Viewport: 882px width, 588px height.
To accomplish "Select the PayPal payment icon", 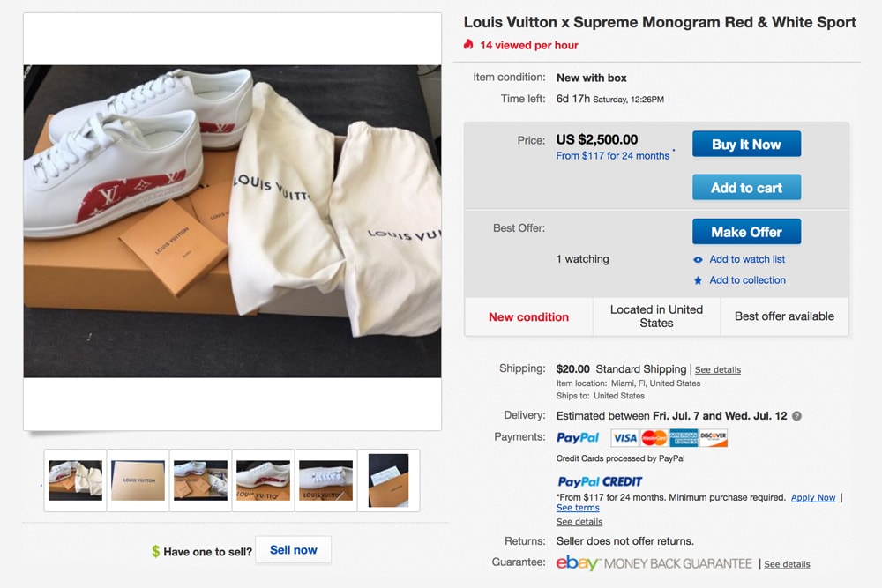I will pos(578,437).
